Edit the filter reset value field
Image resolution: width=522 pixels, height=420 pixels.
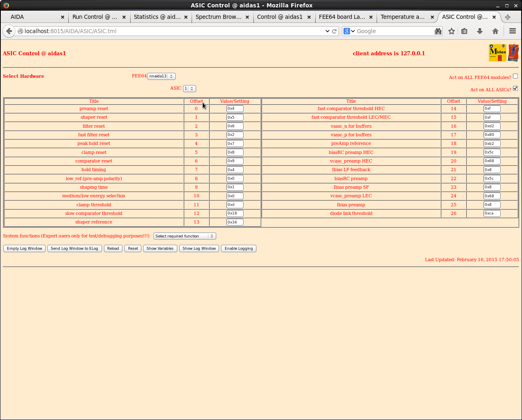coord(235,126)
